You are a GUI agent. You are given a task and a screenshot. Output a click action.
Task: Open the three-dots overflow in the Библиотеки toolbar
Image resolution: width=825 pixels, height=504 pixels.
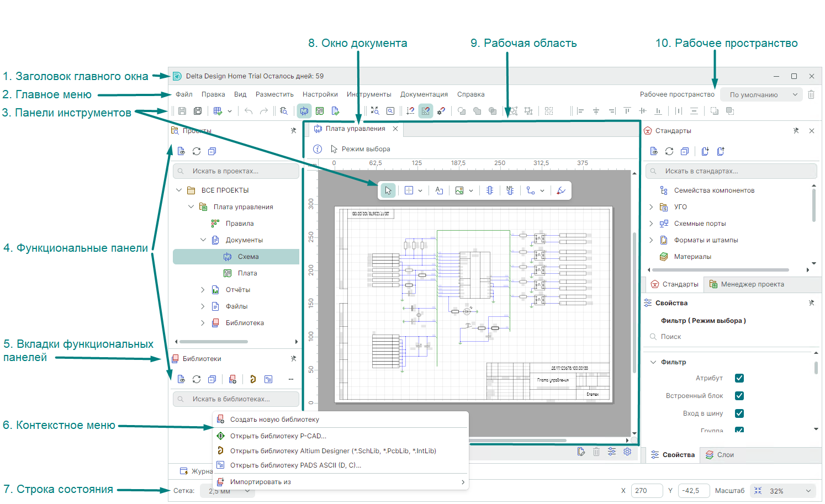coord(290,379)
